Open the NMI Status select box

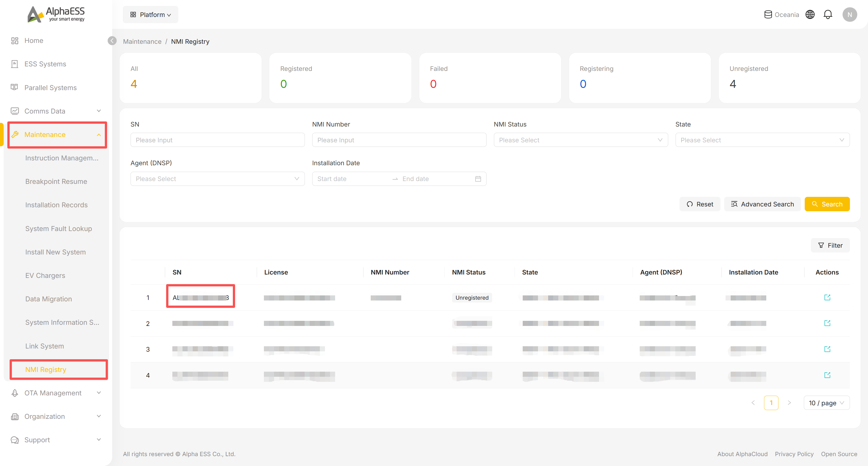coord(581,140)
